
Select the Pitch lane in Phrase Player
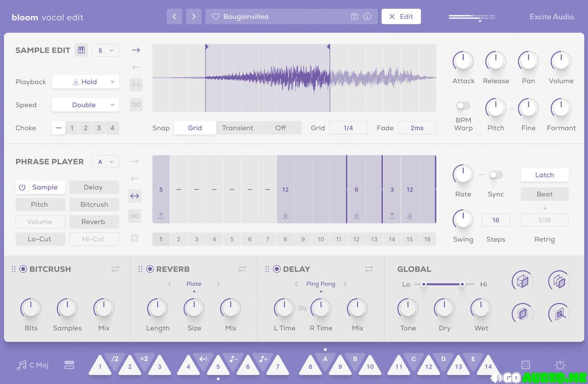pyautogui.click(x=40, y=204)
